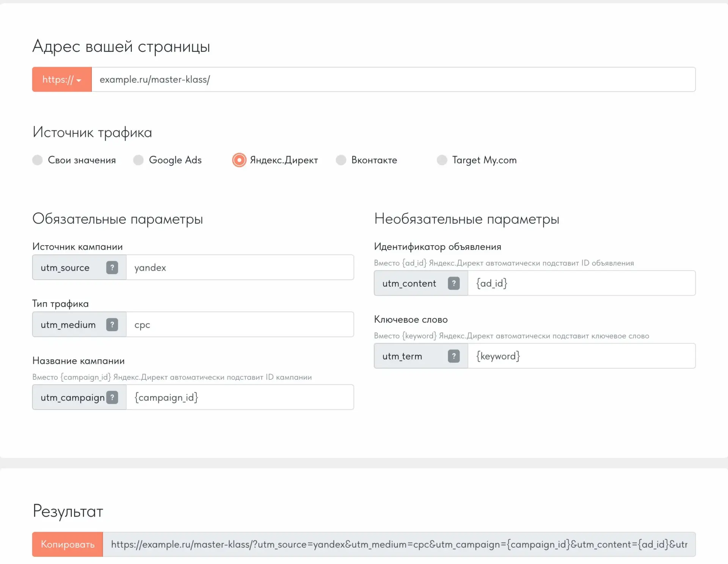Viewport: 728px width, 564px height.
Task: Open help icon for utm_term
Action: [x=454, y=356]
